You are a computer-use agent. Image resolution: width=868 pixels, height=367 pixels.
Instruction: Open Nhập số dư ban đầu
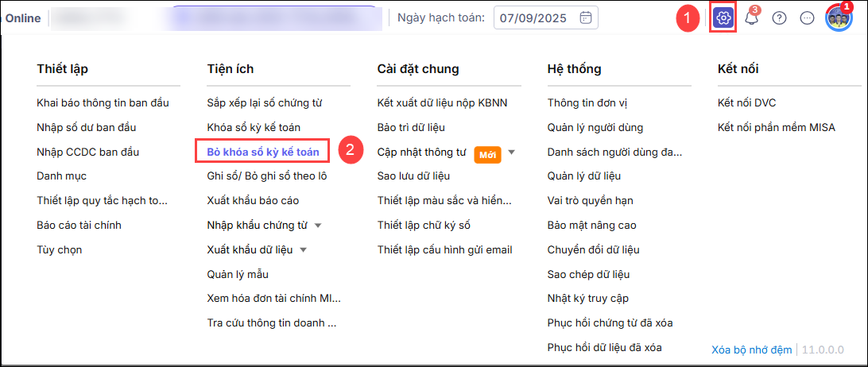pos(87,127)
